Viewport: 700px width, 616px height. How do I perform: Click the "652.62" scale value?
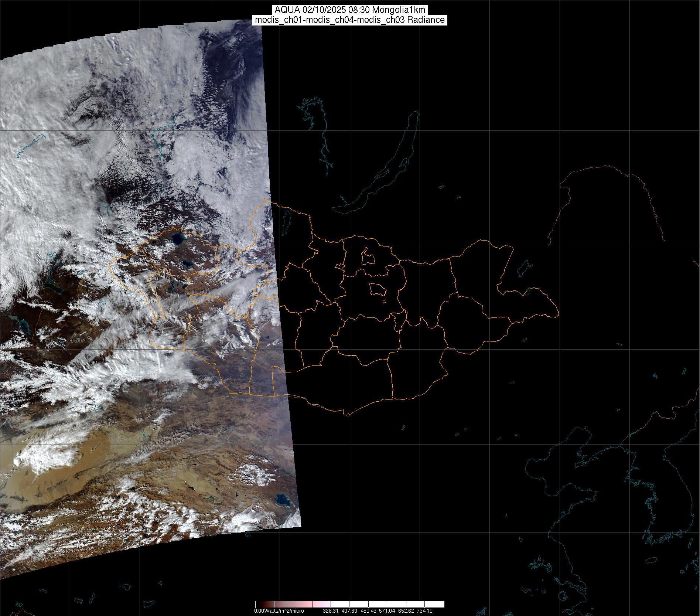tap(406, 611)
